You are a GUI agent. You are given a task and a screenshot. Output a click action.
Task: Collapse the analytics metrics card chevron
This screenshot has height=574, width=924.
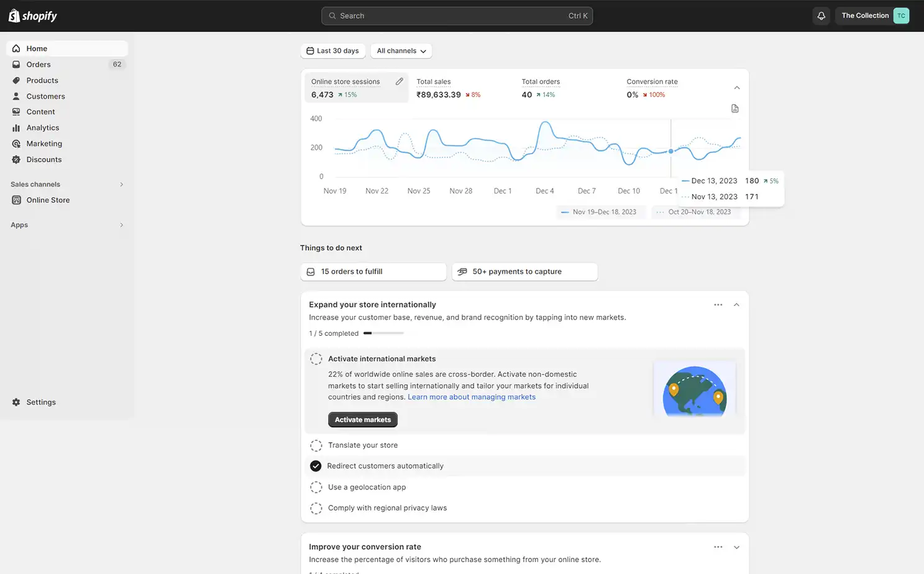pos(736,88)
